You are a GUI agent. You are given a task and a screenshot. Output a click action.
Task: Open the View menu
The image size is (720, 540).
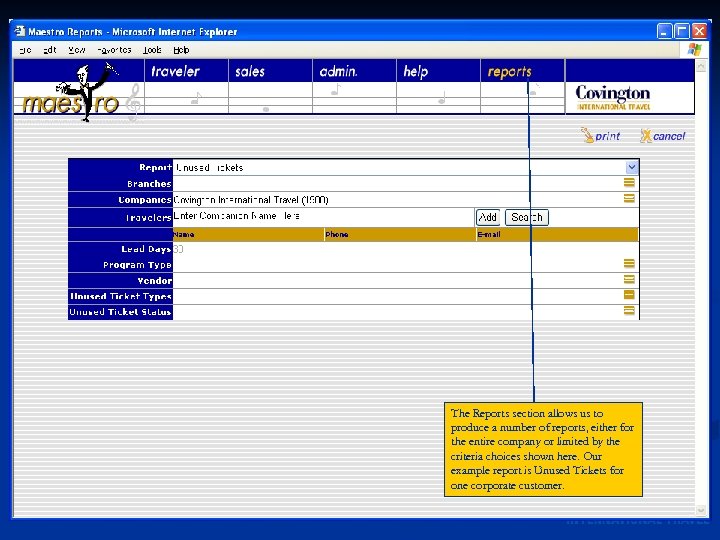tap(77, 50)
